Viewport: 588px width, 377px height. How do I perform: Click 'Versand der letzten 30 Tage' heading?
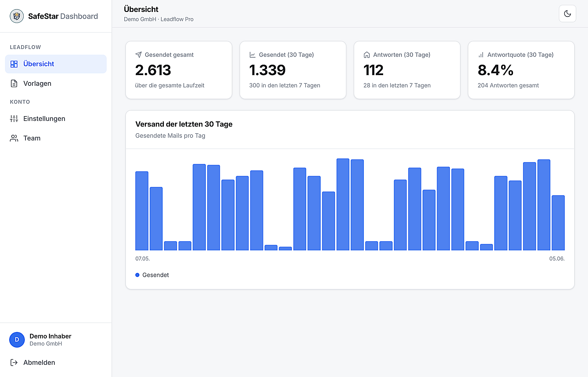click(184, 124)
